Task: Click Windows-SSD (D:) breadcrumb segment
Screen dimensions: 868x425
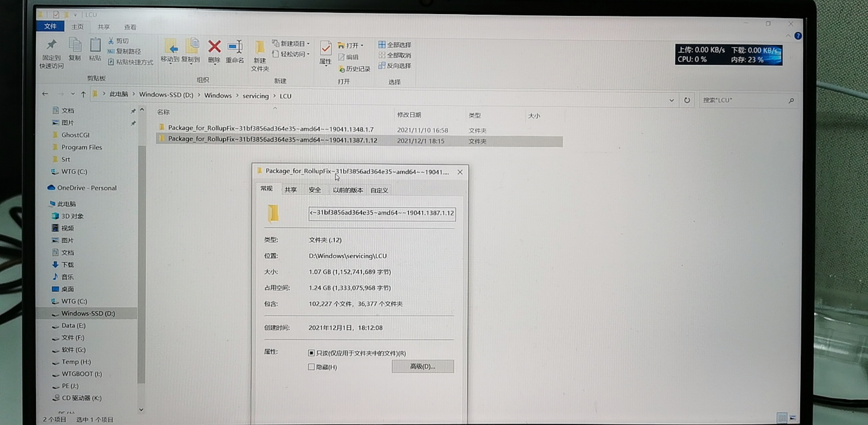Action: 166,94
